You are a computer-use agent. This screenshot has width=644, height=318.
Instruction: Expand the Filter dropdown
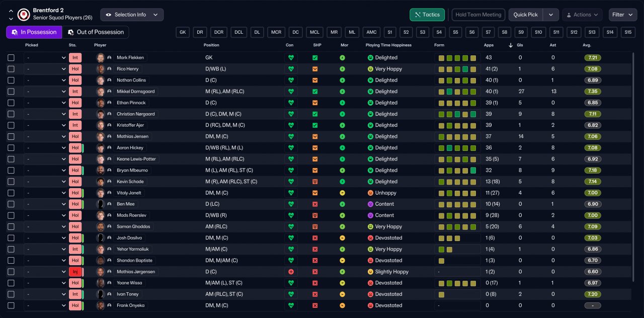click(x=623, y=15)
